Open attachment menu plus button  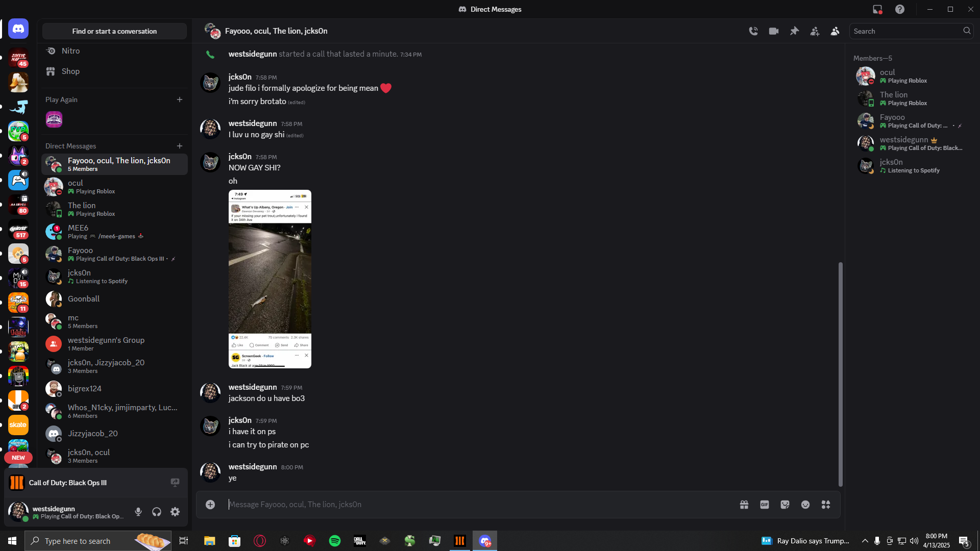[210, 505]
